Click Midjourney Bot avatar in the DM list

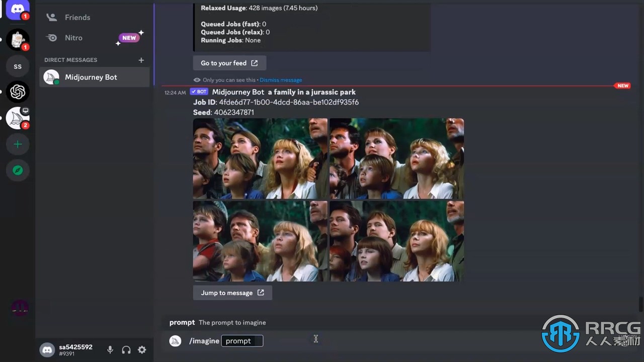point(51,77)
